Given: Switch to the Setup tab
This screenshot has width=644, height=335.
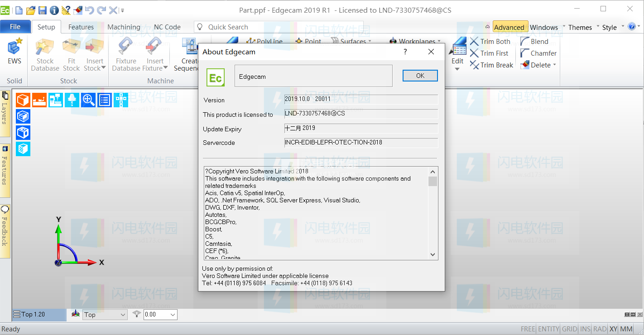Looking at the screenshot, I should pyautogui.click(x=46, y=27).
